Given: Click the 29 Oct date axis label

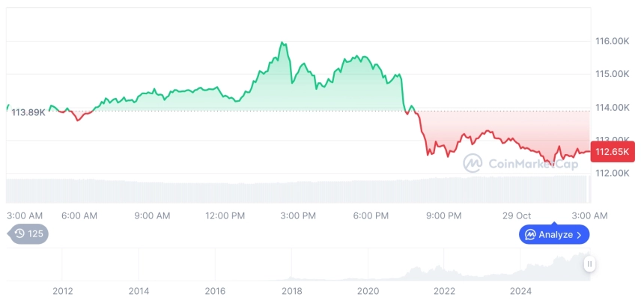Looking at the screenshot, I should pos(517,215).
